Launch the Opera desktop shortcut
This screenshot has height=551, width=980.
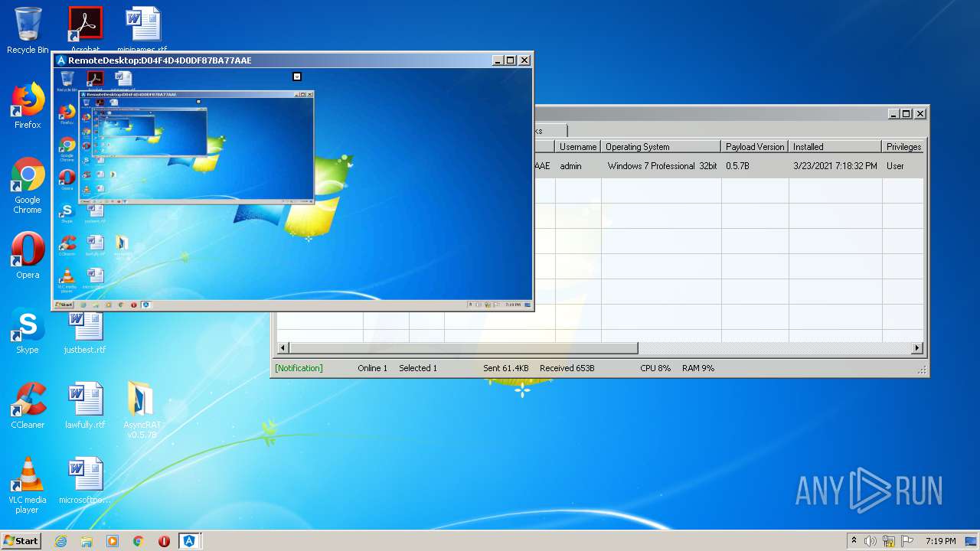[x=28, y=256]
